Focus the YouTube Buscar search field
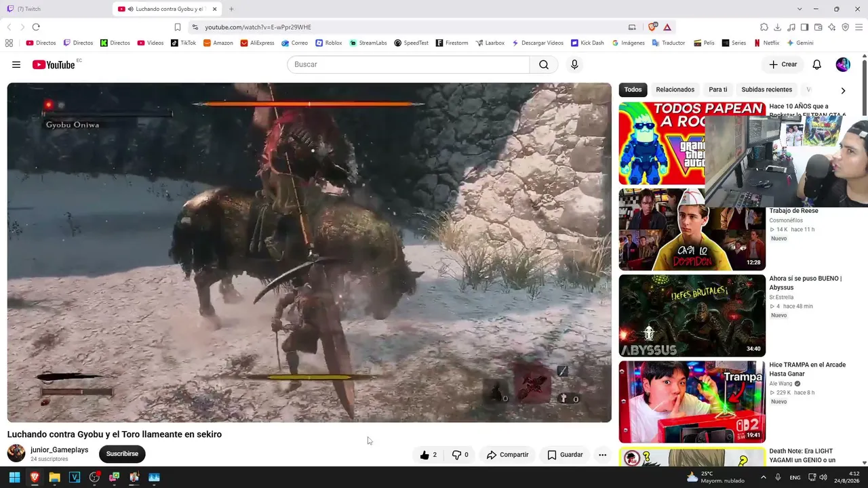 click(x=408, y=64)
